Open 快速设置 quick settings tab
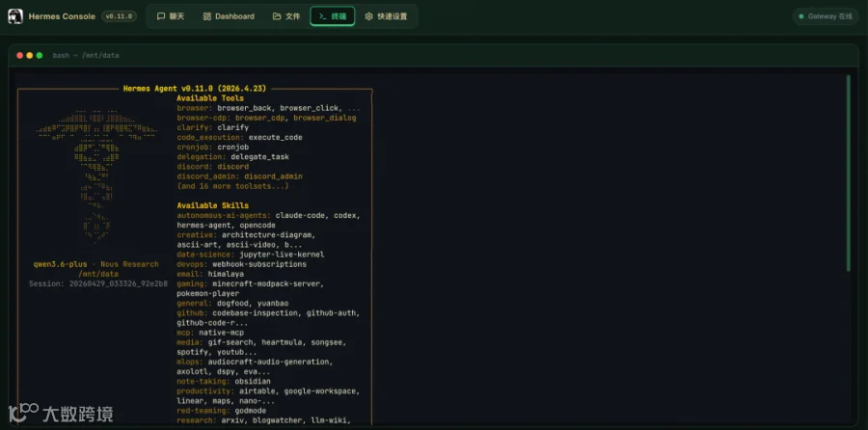 [386, 16]
